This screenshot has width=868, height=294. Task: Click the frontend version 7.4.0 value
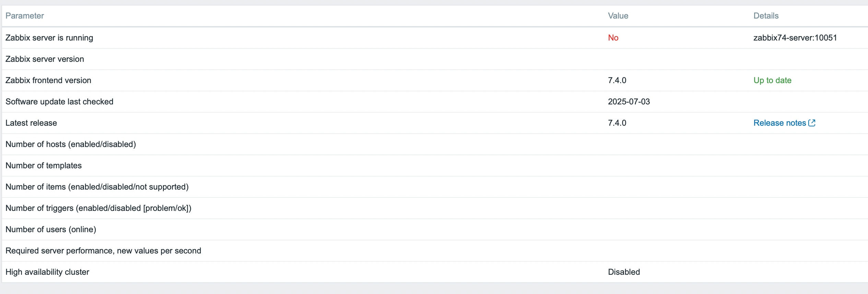coord(617,80)
